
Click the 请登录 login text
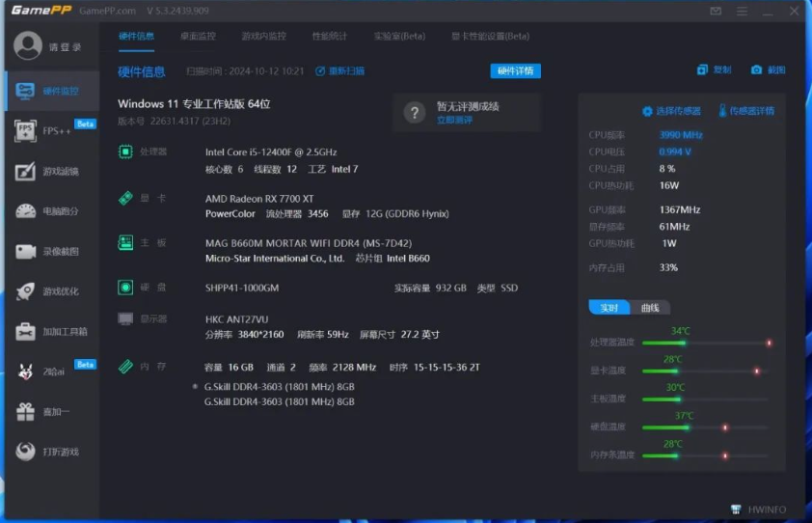[66, 47]
